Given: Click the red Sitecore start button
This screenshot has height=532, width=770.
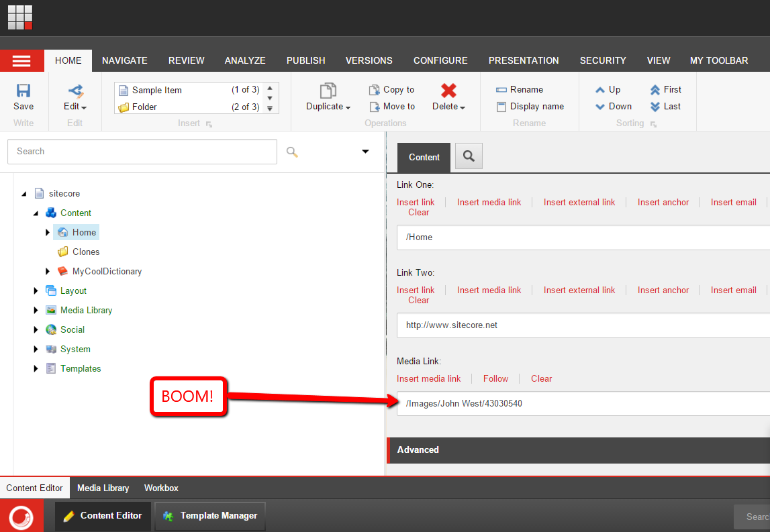Looking at the screenshot, I should pyautogui.click(x=21, y=516).
